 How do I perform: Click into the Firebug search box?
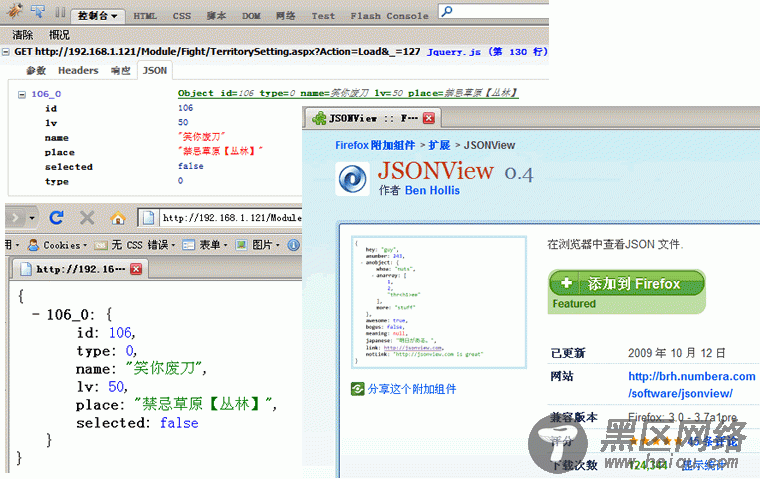click(x=493, y=11)
